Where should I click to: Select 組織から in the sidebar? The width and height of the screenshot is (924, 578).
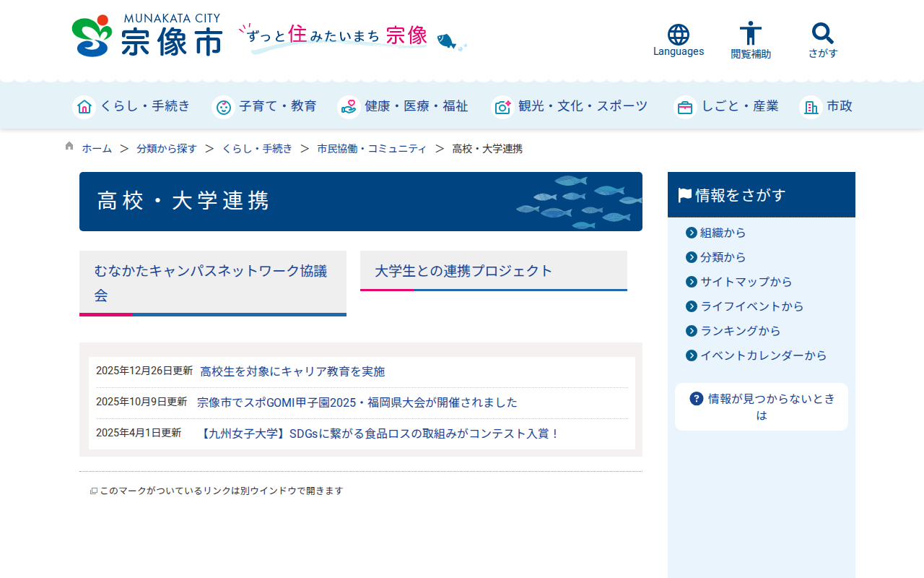(723, 233)
